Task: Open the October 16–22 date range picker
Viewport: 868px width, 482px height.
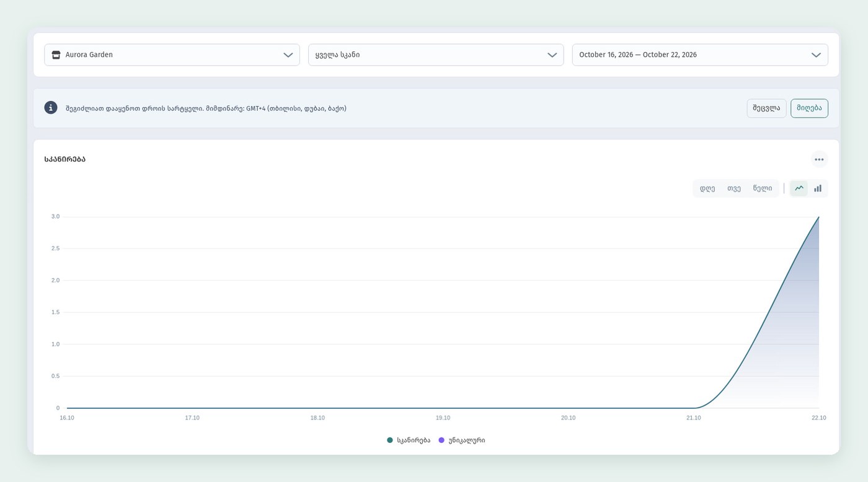Action: tap(700, 55)
